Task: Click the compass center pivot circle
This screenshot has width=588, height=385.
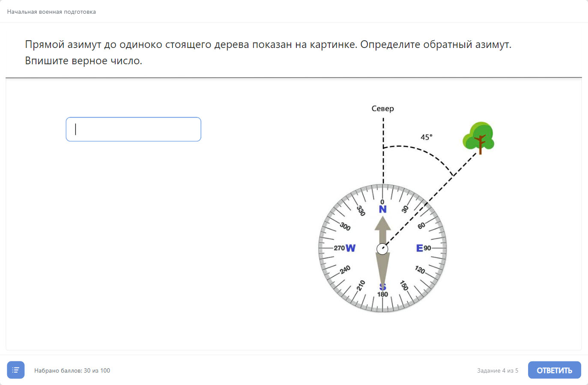Action: coord(382,249)
